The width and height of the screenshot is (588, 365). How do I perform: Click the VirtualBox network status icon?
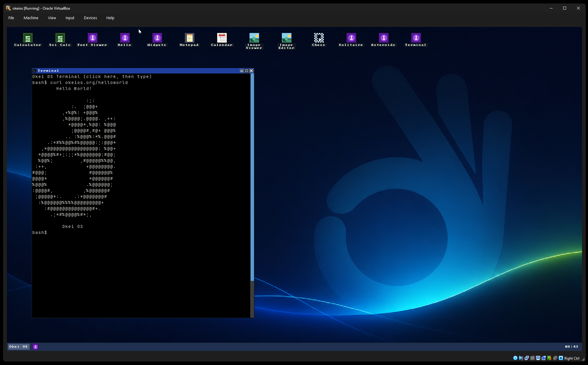point(527,358)
